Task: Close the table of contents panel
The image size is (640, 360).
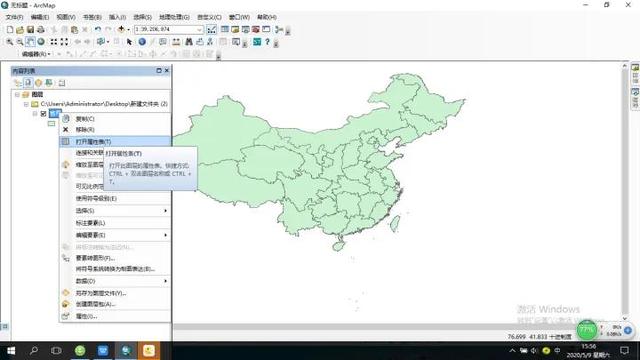Action: click(167, 71)
